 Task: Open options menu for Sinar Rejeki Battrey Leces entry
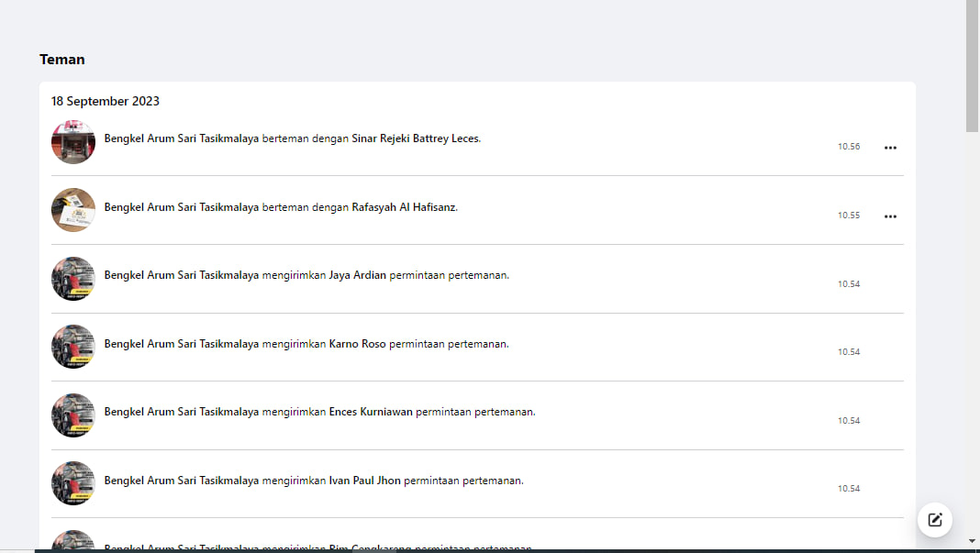pos(890,148)
